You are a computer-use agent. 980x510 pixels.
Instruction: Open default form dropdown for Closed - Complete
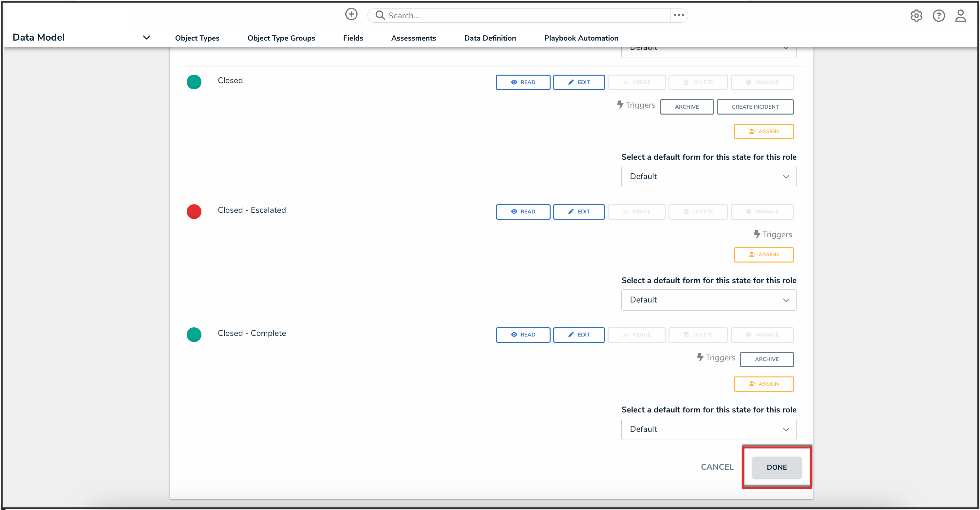point(708,429)
